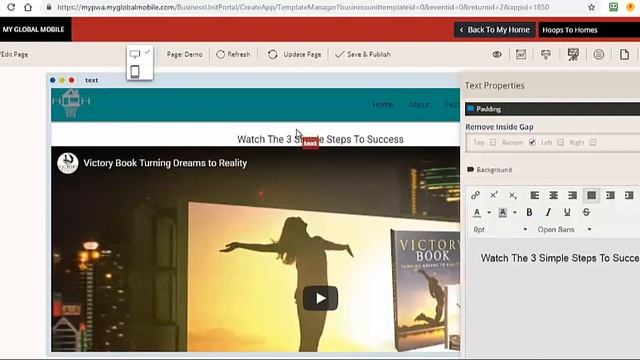Bookmark this page with the star icon

tap(591, 7)
